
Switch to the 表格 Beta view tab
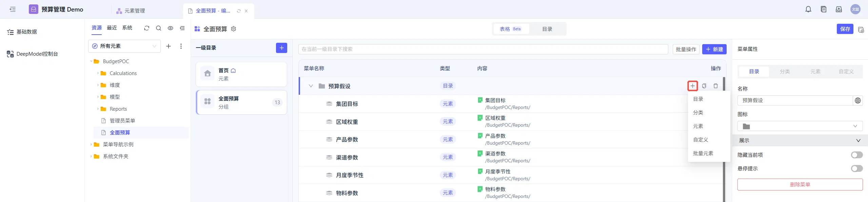[511, 29]
